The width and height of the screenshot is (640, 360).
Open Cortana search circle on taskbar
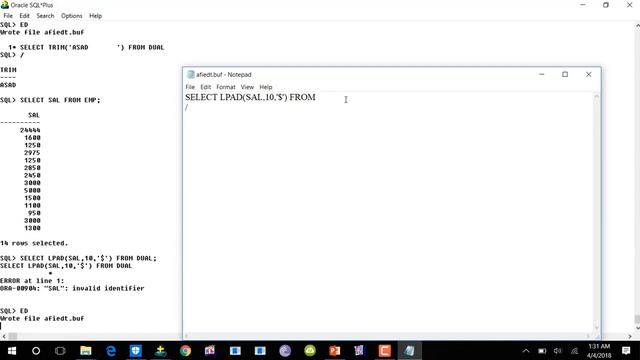(36, 351)
